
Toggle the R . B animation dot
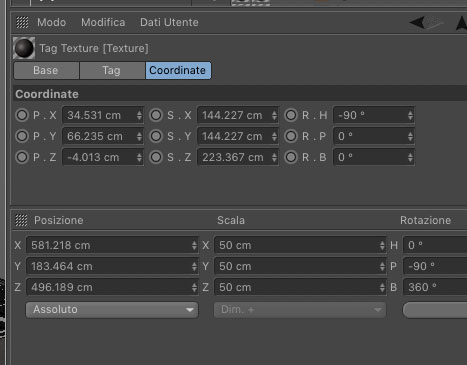click(x=291, y=157)
